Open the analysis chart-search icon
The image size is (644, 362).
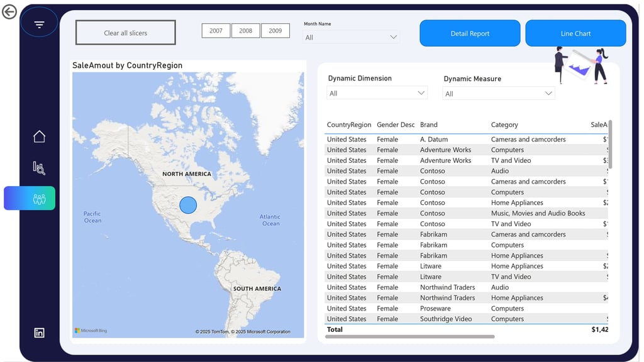pos(39,168)
